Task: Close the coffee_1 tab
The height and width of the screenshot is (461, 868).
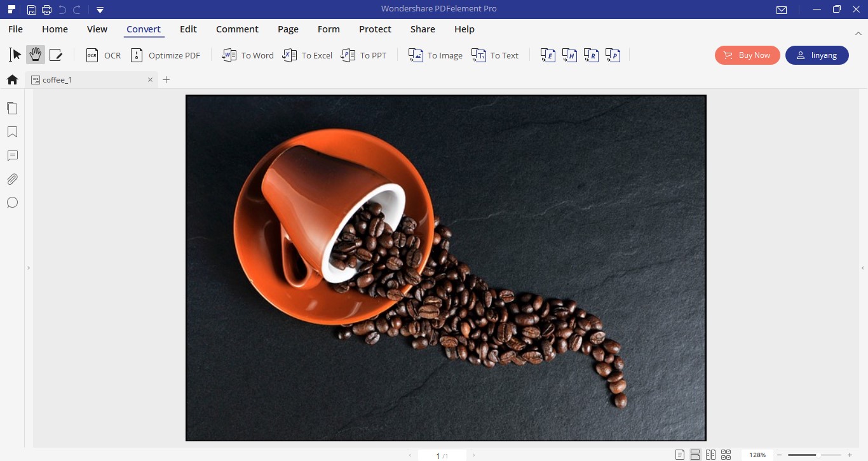Action: pos(150,79)
